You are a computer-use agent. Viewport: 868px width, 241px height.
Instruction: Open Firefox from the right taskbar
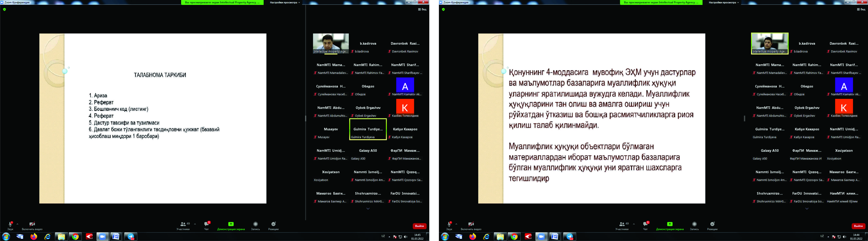[472, 237]
